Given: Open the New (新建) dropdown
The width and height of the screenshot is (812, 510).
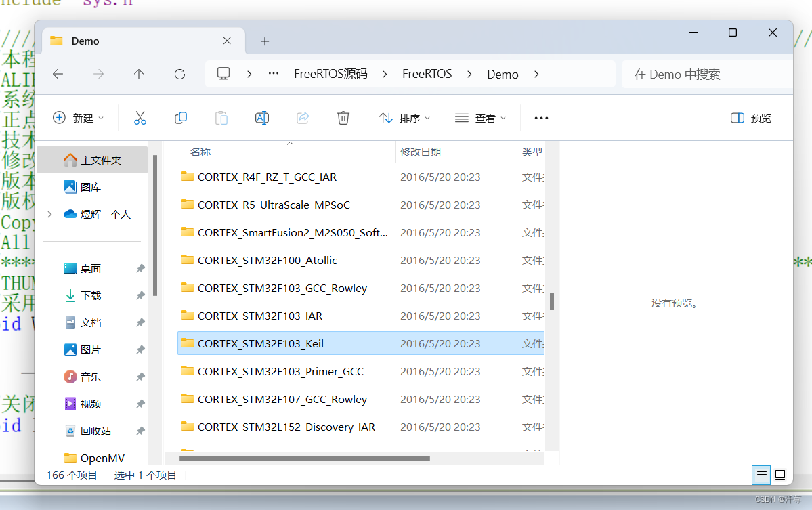Looking at the screenshot, I should coord(78,118).
